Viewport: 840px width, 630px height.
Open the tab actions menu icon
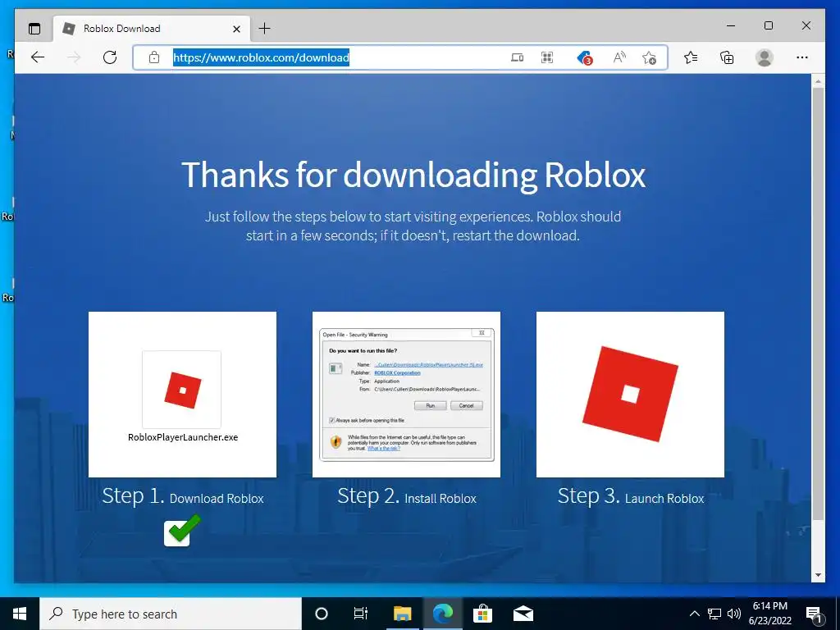34,29
